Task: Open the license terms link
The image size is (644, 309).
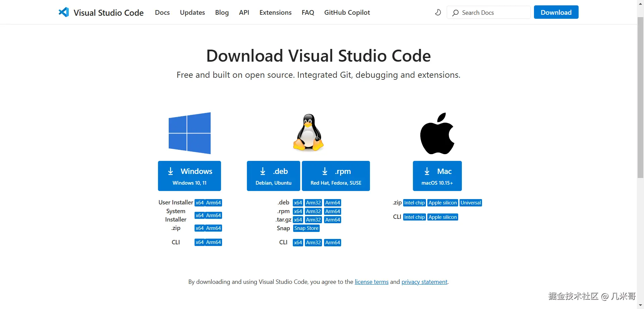Action: [372, 282]
